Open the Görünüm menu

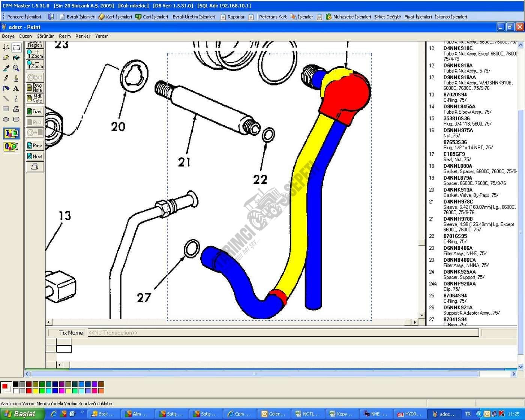pos(45,36)
